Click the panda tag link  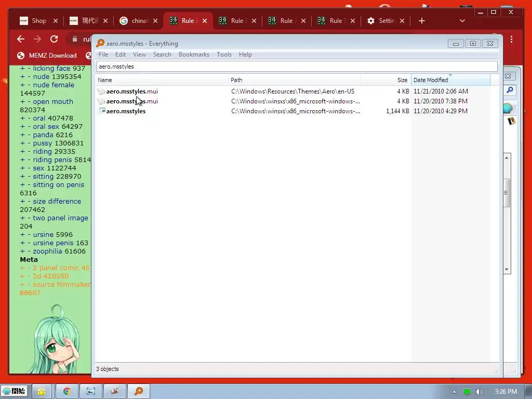(x=43, y=135)
